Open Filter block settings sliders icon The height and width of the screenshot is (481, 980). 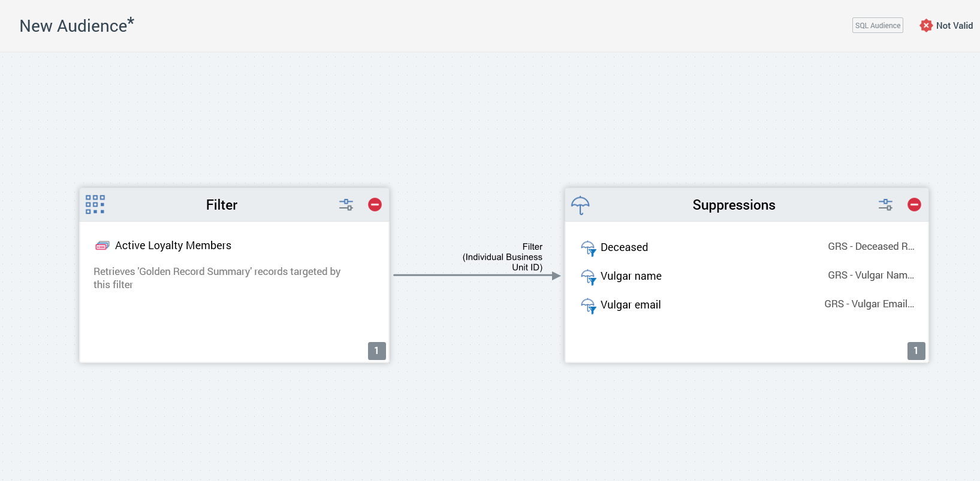346,205
